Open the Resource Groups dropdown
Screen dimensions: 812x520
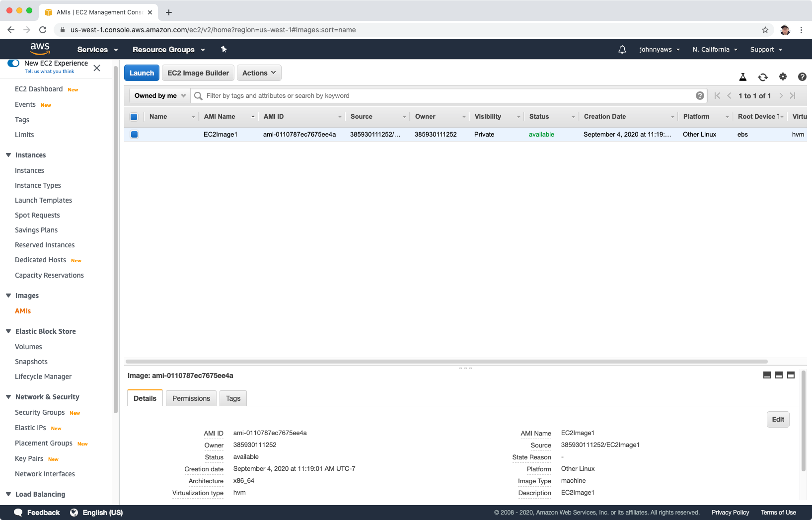(x=169, y=50)
